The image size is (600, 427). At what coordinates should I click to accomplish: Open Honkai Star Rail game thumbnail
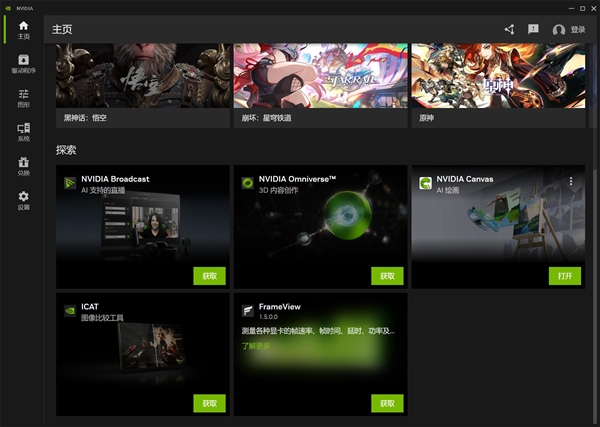(320, 85)
